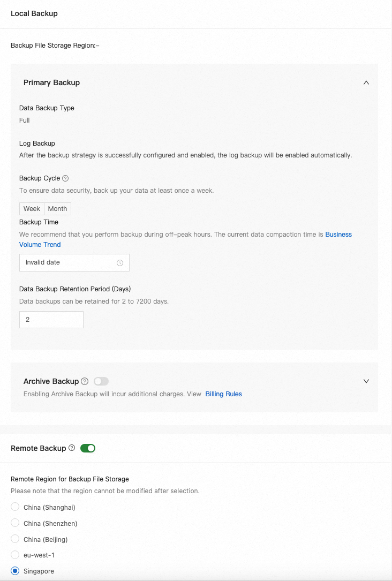Enable the Archive Backup switch
392x581 pixels.
tap(101, 381)
